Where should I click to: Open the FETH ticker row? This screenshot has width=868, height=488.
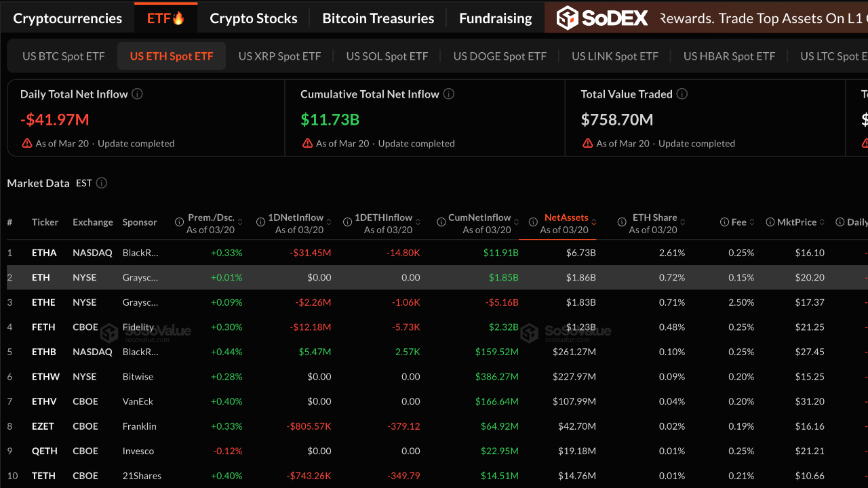(43, 327)
